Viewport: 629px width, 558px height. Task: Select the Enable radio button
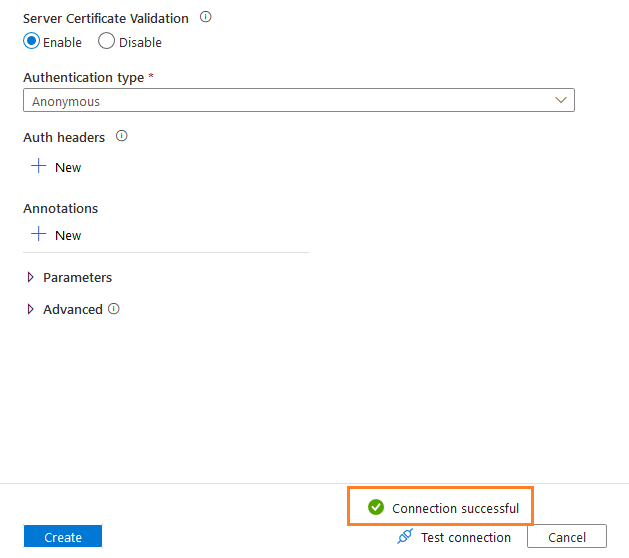[31, 42]
